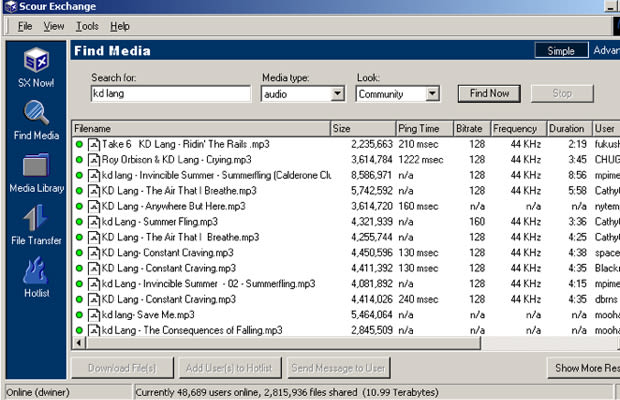The width and height of the screenshot is (620, 400).
Task: Click the Find Now button
Action: (x=489, y=94)
